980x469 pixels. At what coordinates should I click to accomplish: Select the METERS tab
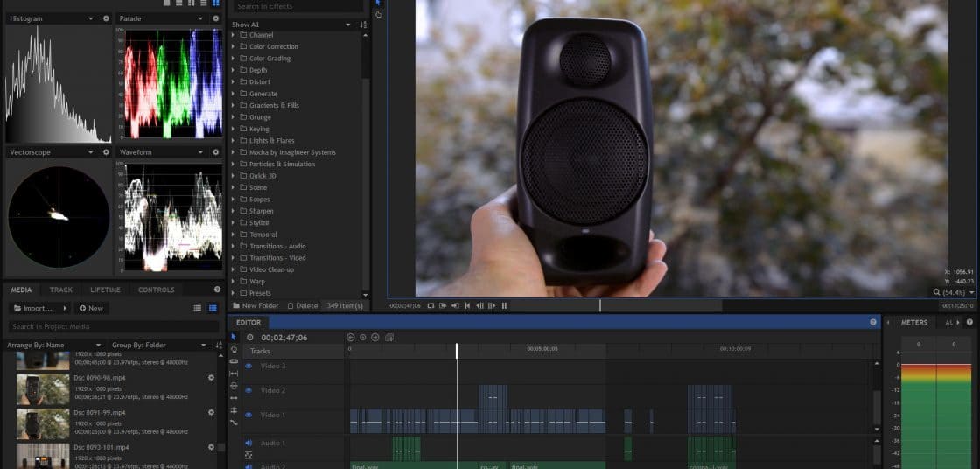point(914,323)
